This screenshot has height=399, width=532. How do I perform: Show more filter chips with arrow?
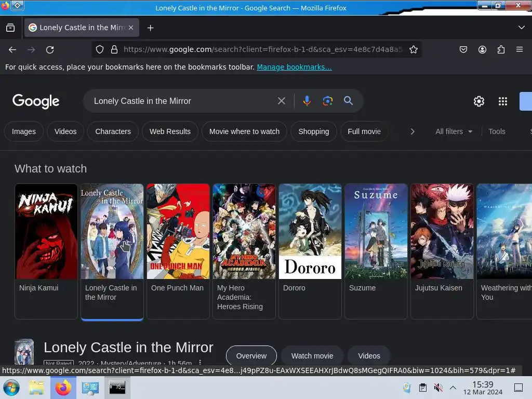pos(412,131)
